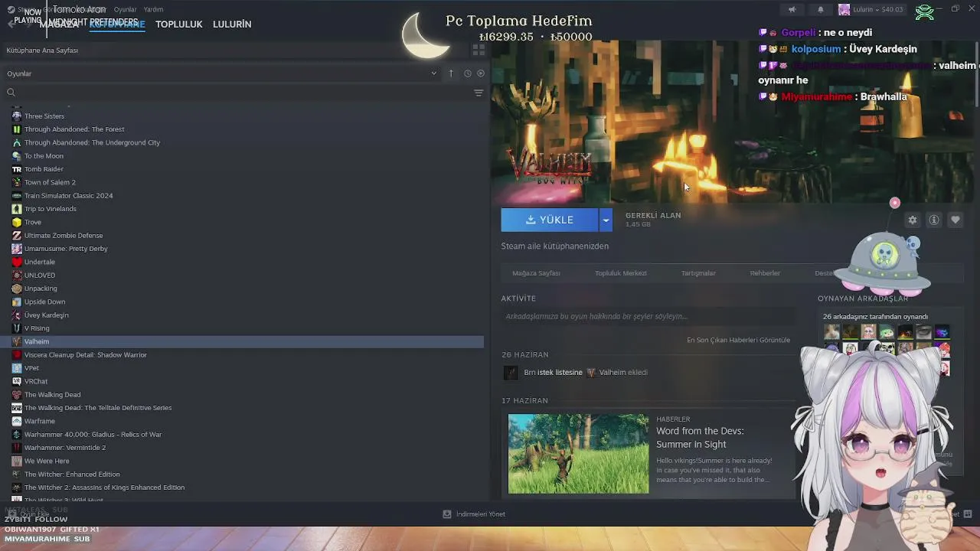Go to the KÜTÜPHANE tab

coord(117,24)
